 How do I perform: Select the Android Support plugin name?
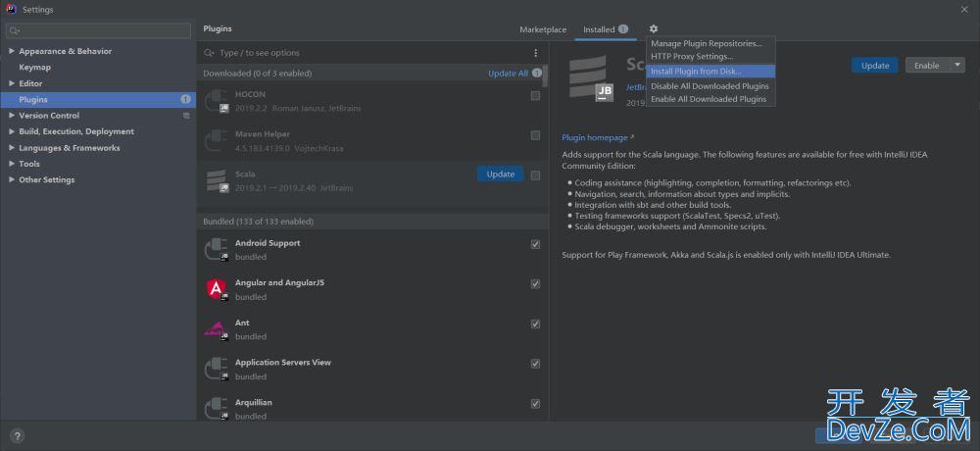click(268, 243)
